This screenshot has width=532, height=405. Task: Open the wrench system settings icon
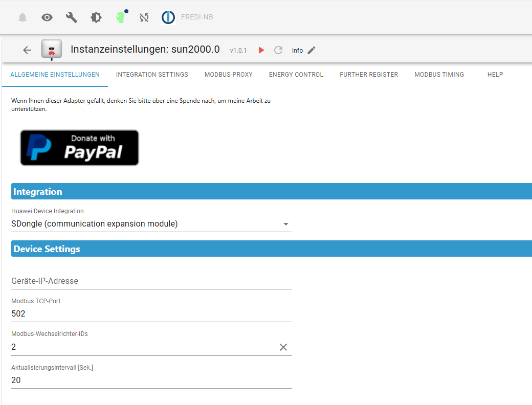(72, 17)
